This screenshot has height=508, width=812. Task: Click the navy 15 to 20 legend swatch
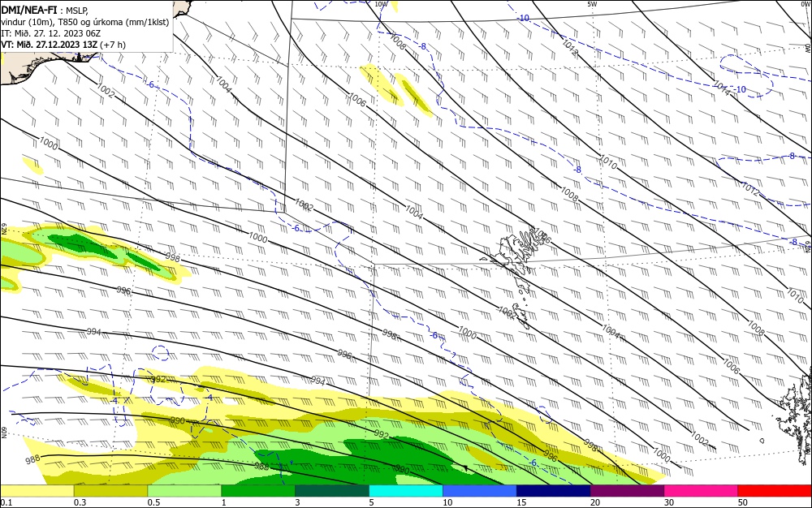click(554, 491)
